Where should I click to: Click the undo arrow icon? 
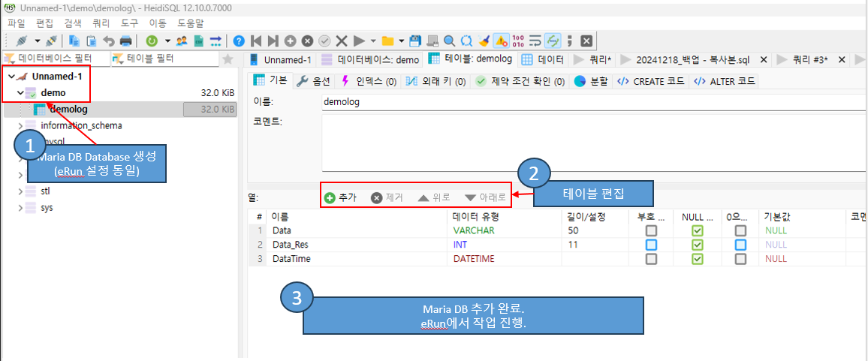pos(108,41)
